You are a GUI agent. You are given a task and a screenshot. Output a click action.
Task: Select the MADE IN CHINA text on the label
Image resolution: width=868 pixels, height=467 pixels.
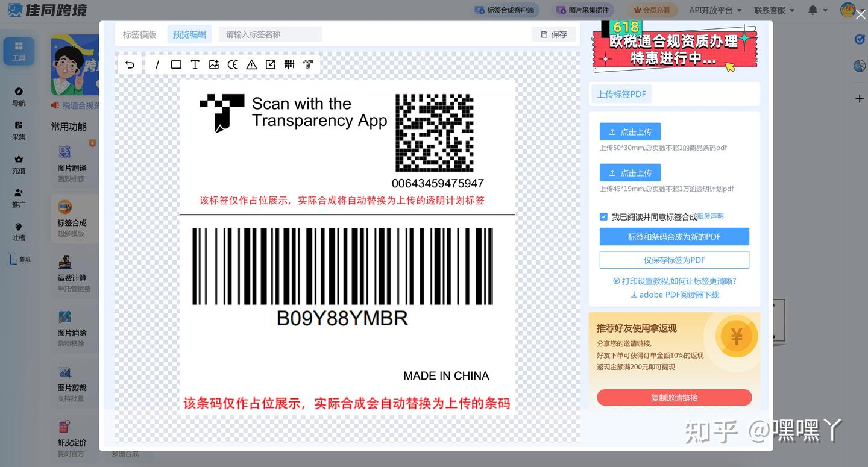pyautogui.click(x=446, y=376)
